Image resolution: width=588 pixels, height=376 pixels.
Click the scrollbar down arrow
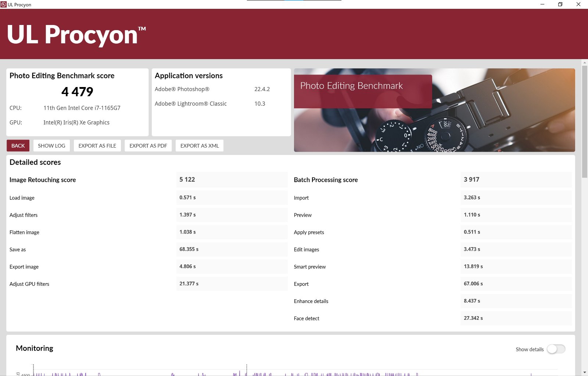click(585, 372)
